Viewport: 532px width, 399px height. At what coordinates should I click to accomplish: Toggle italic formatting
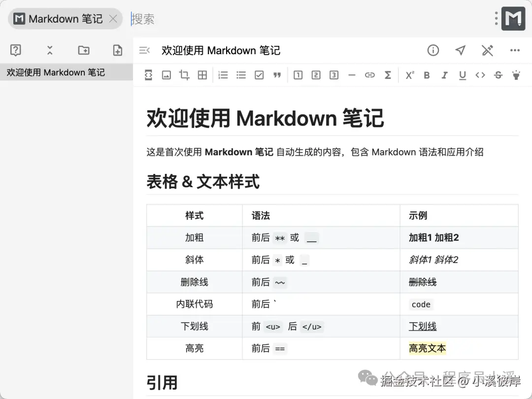(x=444, y=75)
